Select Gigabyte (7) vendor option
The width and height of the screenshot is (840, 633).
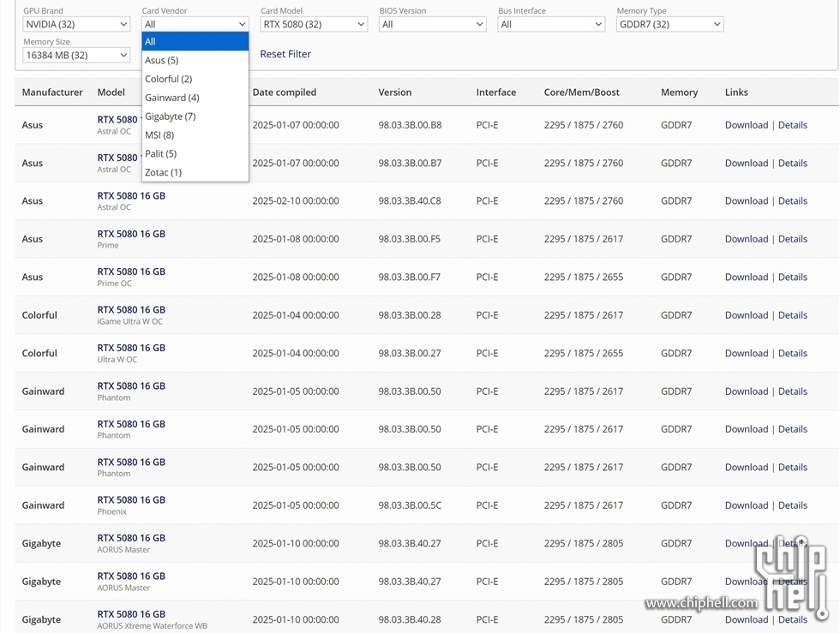(x=195, y=116)
